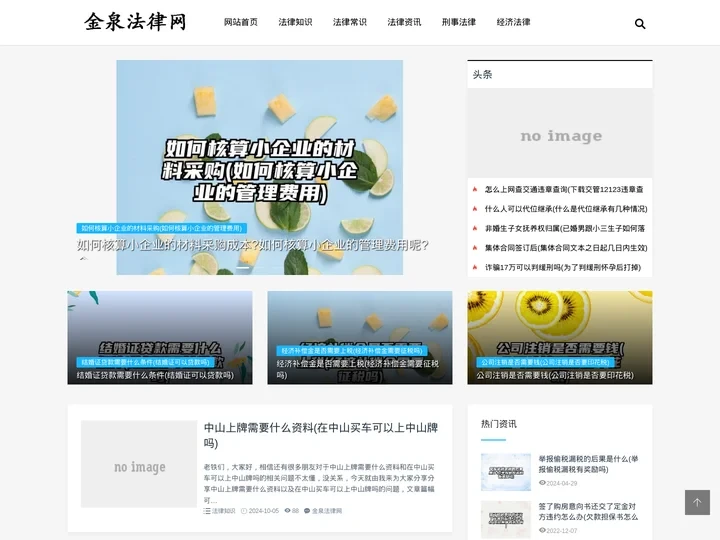Screen dimensions: 720x540
Task: Go to 网站首页 in navigation
Action: pyautogui.click(x=241, y=22)
